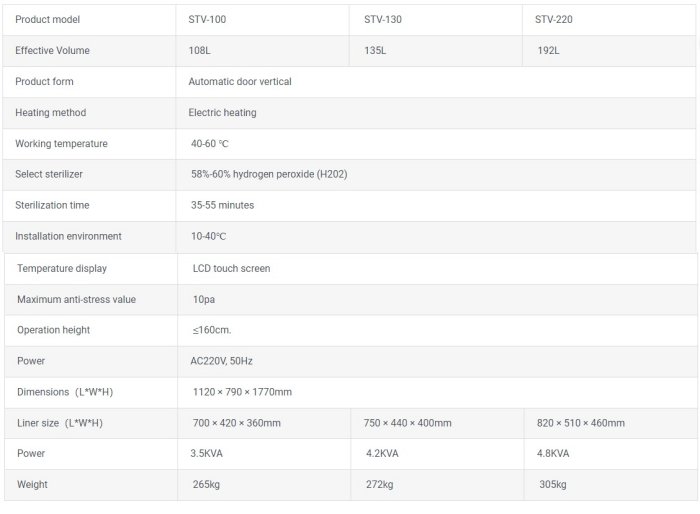The image size is (700, 514).
Task: Click the Installation environment row label
Action: (x=68, y=236)
